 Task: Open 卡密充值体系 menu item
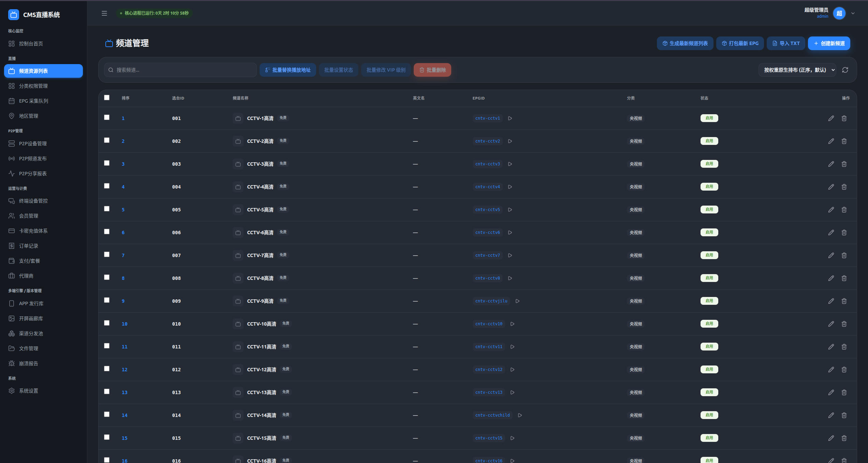coord(43,231)
